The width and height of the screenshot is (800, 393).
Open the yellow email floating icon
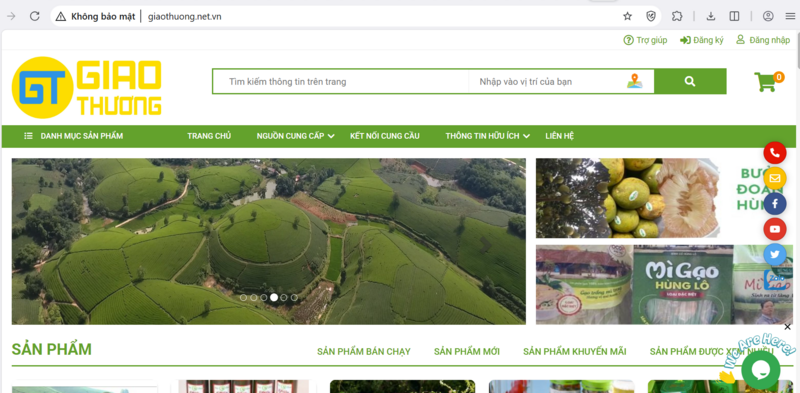tap(774, 178)
